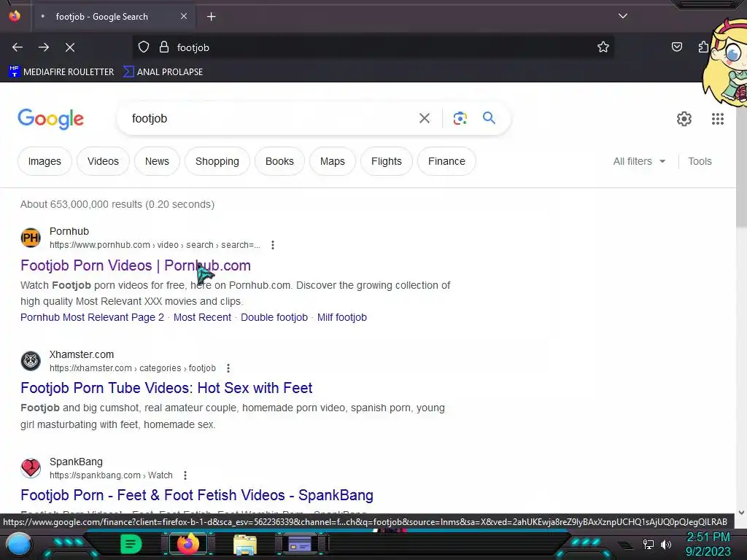Open the tracking protection shield icon
747x560 pixels.
tap(144, 47)
